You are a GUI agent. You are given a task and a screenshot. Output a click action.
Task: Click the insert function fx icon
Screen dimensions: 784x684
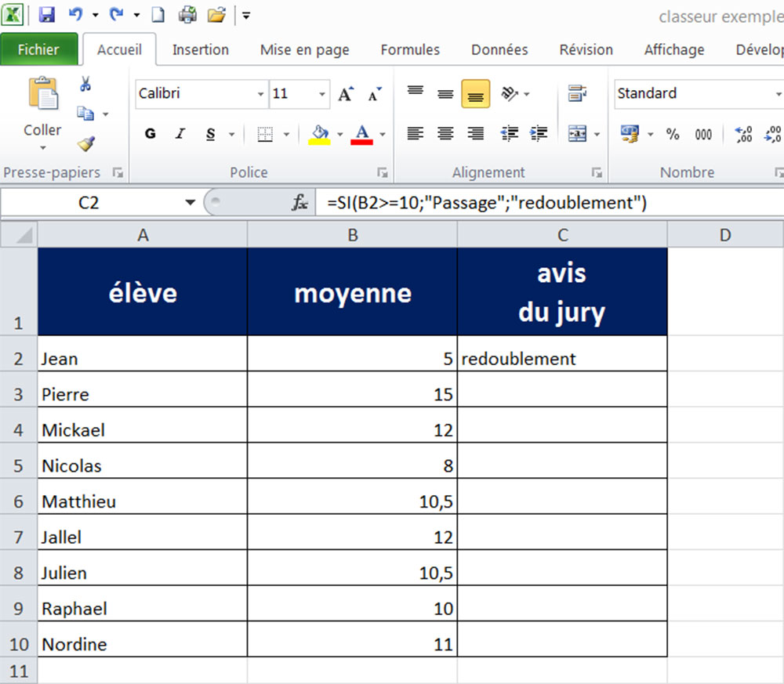[299, 202]
